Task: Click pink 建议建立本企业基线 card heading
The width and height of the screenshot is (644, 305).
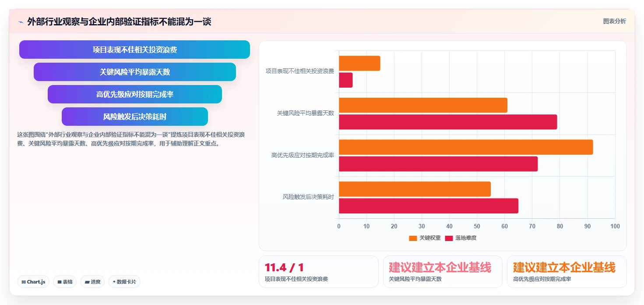Action: (x=440, y=267)
